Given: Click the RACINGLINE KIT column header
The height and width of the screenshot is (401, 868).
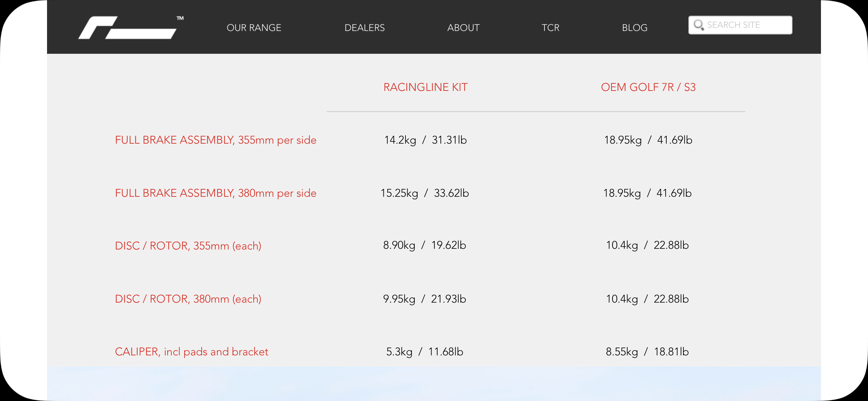Looking at the screenshot, I should (x=425, y=87).
